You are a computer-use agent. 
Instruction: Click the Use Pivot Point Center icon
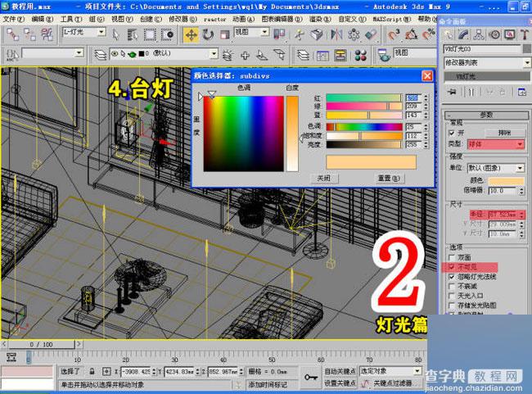coord(279,34)
